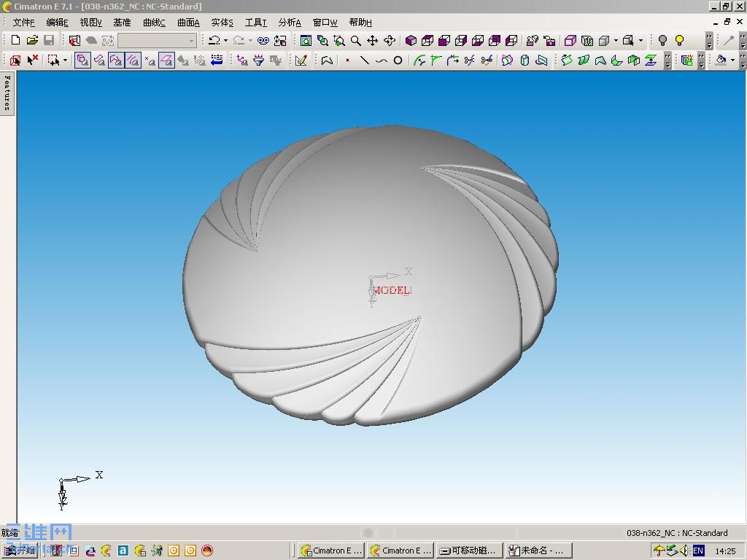Click the Zoom window tool

pos(338,41)
